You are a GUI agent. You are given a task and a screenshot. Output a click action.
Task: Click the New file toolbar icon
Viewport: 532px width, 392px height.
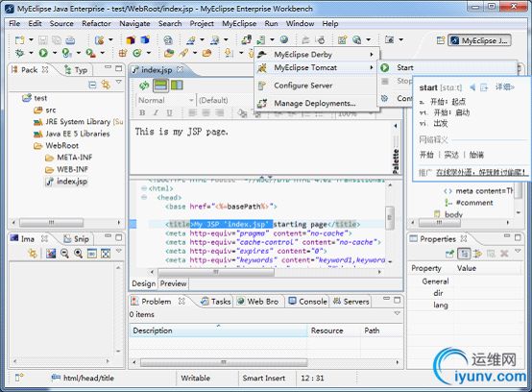19,40
